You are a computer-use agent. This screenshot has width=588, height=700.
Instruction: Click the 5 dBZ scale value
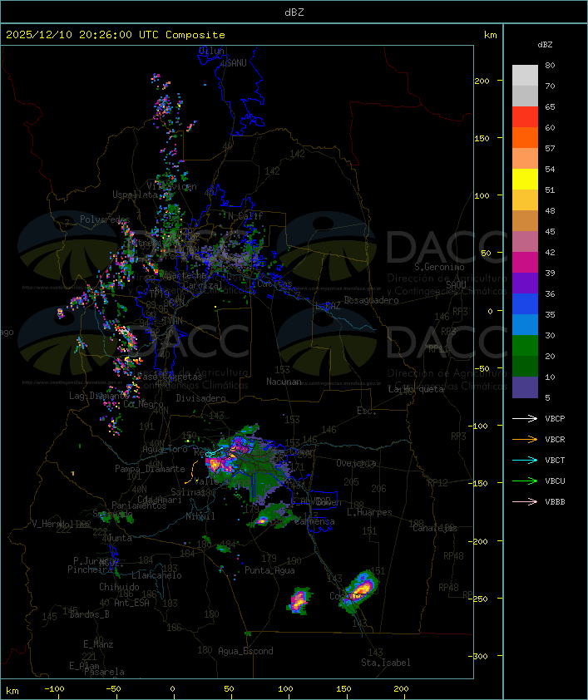547,397
